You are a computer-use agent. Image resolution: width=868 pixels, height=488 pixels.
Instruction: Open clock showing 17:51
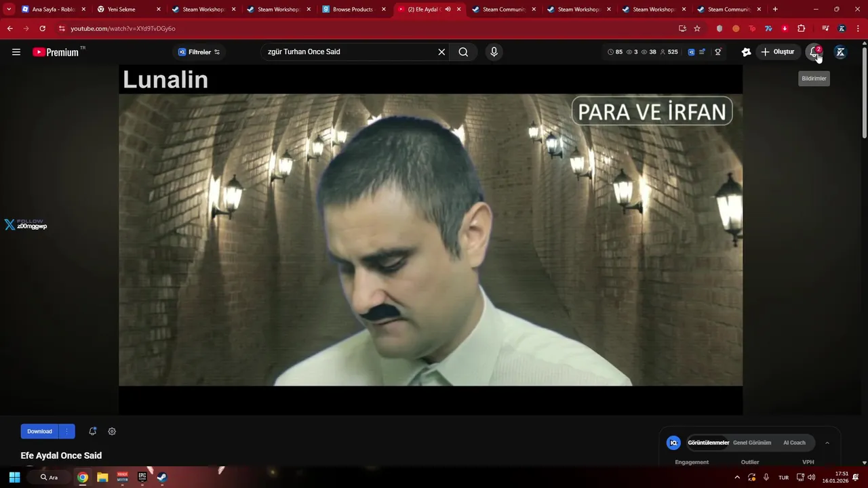tap(835, 477)
